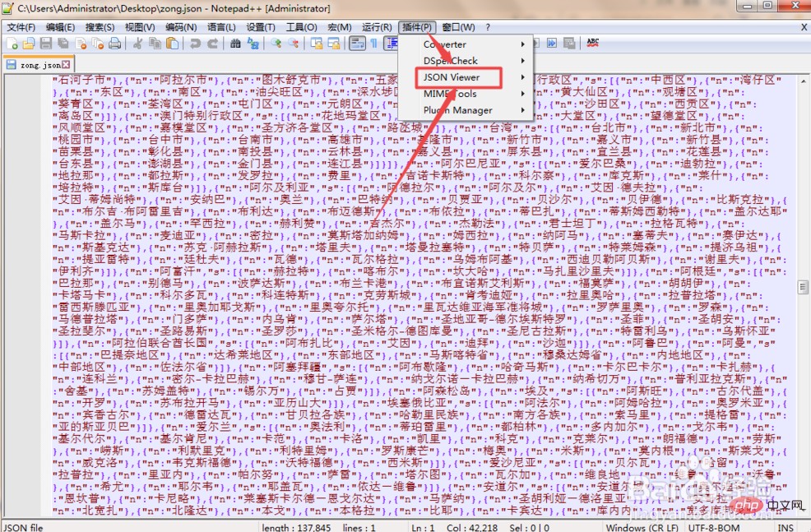Open the 文件(F) menu
The width and height of the screenshot is (811, 532).
coord(21,27)
